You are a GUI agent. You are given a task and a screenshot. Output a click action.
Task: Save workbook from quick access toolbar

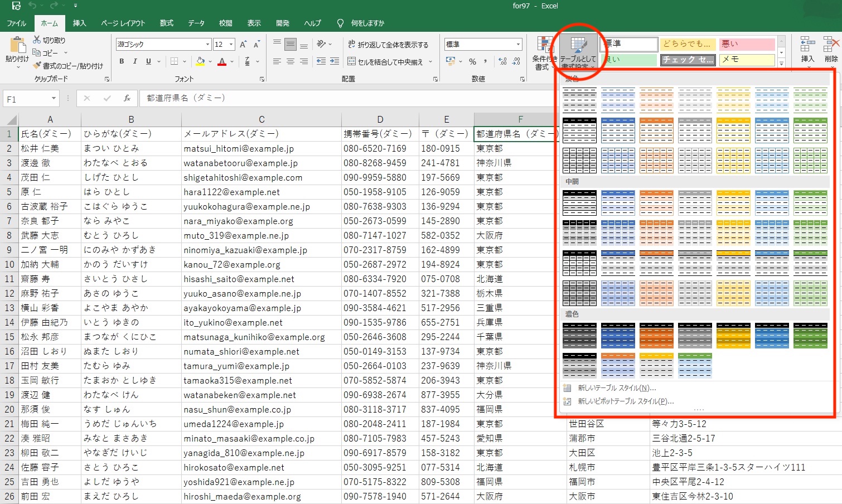click(16, 6)
